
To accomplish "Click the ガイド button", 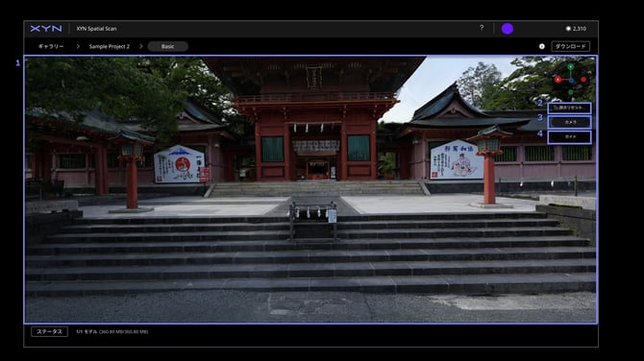I will (x=569, y=136).
